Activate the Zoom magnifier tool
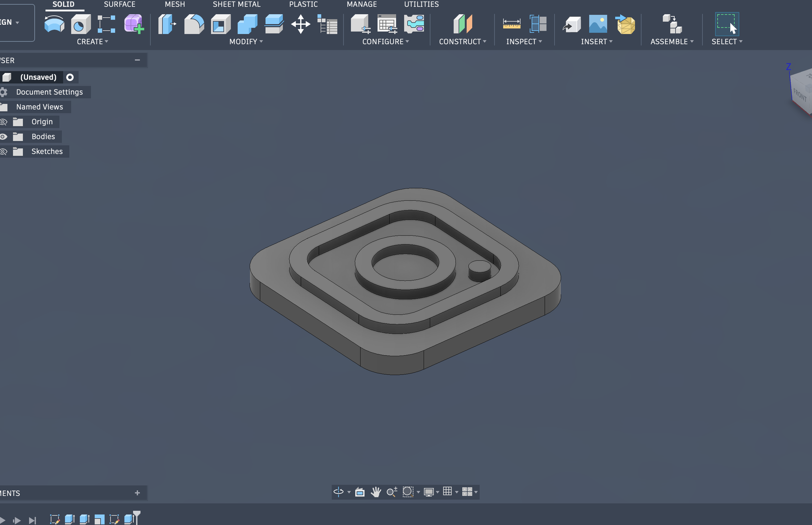This screenshot has width=812, height=525. click(392, 492)
